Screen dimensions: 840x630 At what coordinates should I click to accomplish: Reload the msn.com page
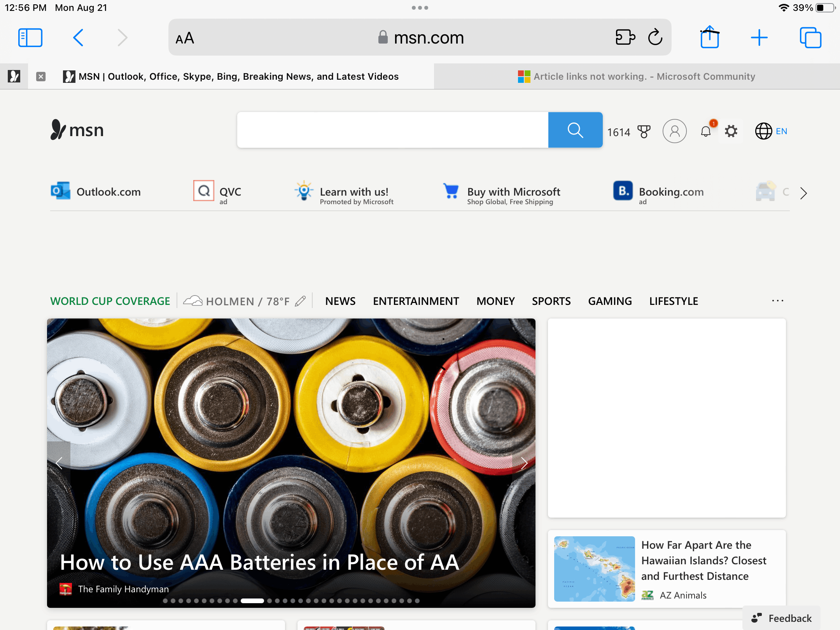click(x=655, y=38)
